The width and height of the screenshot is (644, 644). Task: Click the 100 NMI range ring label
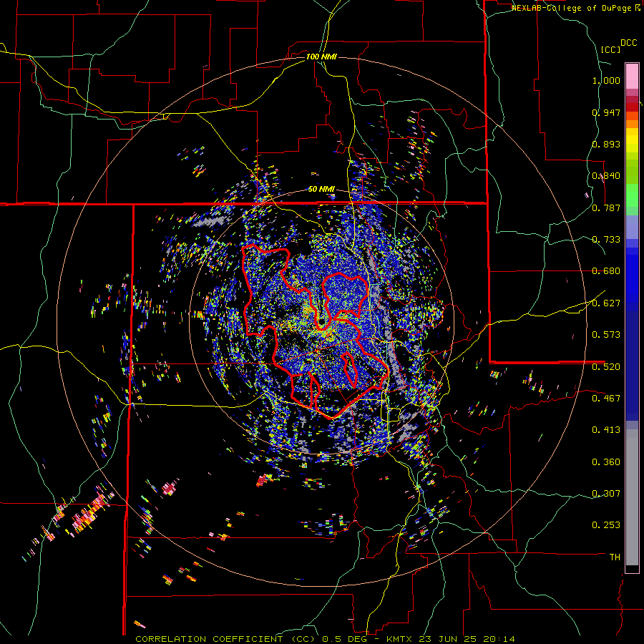click(x=321, y=57)
